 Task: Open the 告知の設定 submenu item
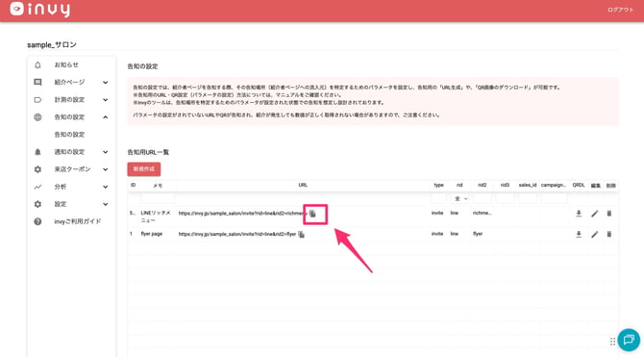point(69,135)
